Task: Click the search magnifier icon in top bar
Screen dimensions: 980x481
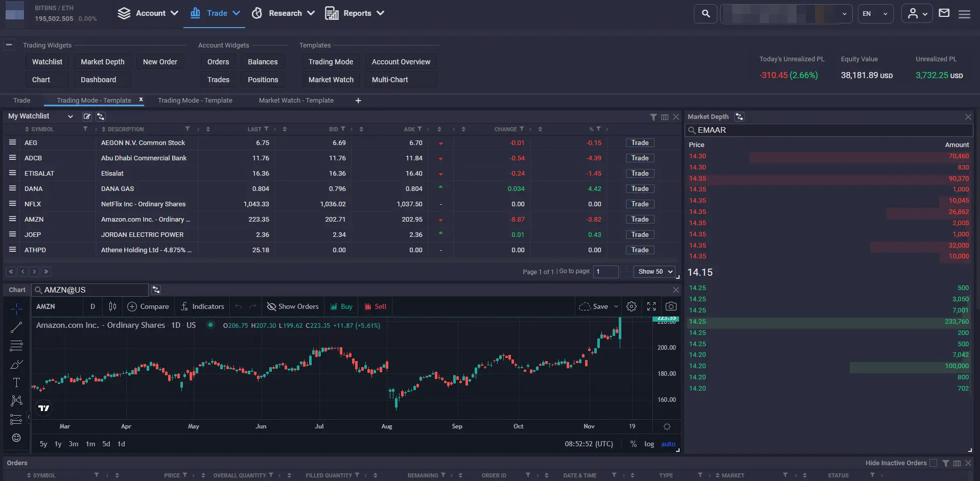Action: tap(706, 14)
